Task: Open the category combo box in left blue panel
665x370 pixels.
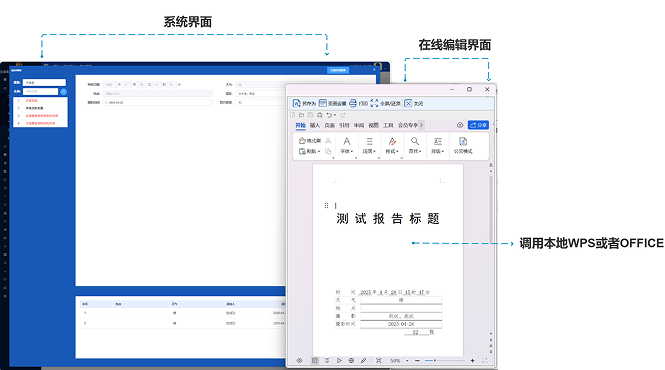Action: point(44,83)
